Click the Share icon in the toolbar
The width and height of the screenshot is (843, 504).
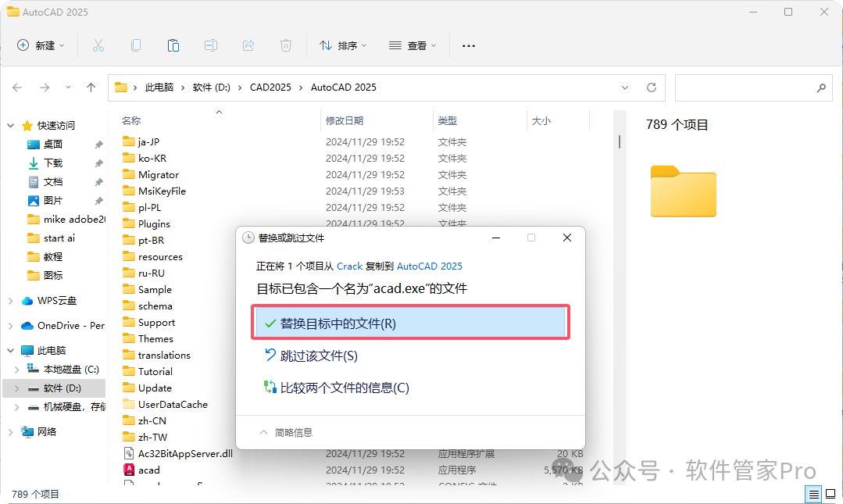pyautogui.click(x=248, y=46)
